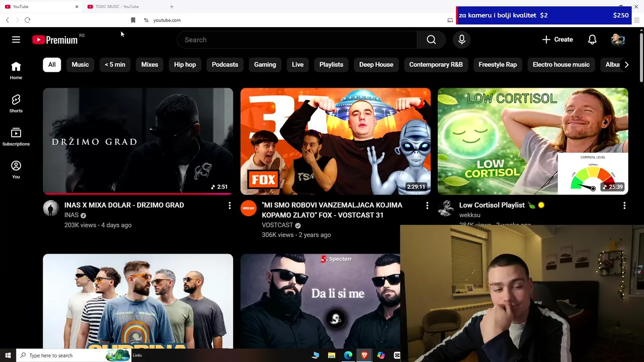Viewport: 644px width, 362px height.
Task: Click the YouTube search input field
Action: coord(297,40)
